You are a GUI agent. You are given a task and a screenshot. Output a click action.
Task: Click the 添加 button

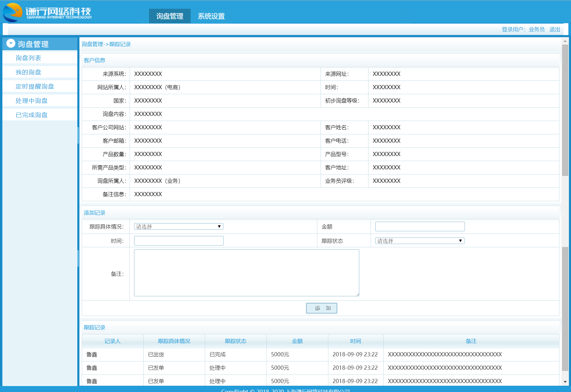pyautogui.click(x=321, y=308)
